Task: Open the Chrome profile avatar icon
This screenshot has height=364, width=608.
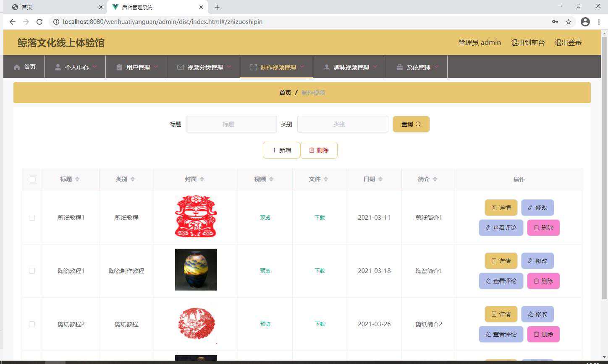Action: [585, 22]
